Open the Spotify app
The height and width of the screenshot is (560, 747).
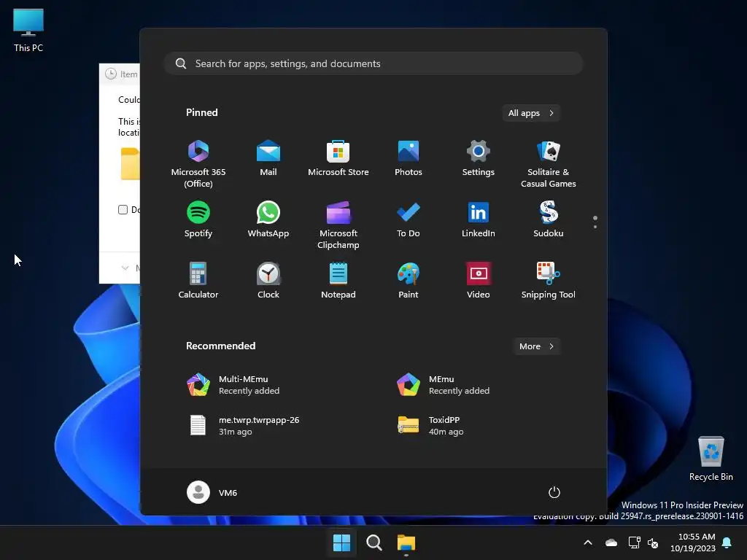[x=198, y=219]
